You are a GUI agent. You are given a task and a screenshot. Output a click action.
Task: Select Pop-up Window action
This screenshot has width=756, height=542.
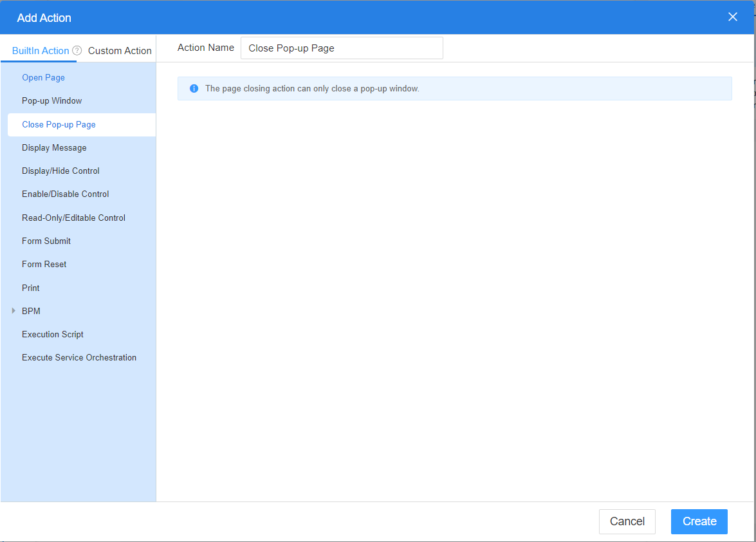51,101
